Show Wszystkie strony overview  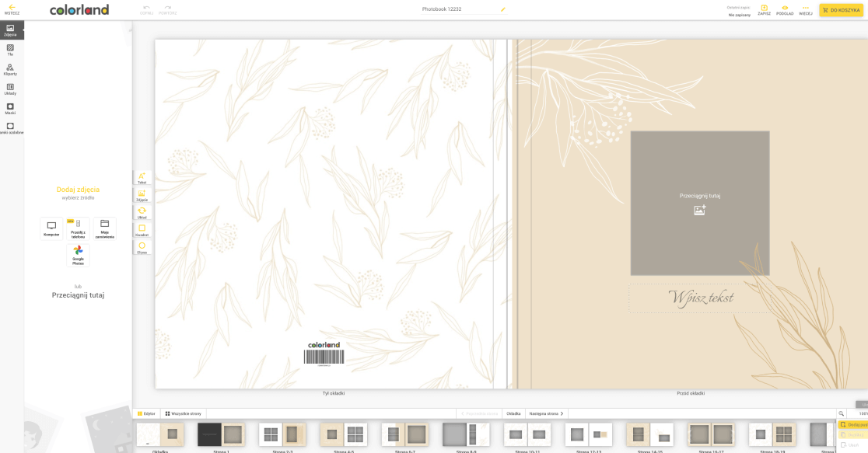pos(184,413)
